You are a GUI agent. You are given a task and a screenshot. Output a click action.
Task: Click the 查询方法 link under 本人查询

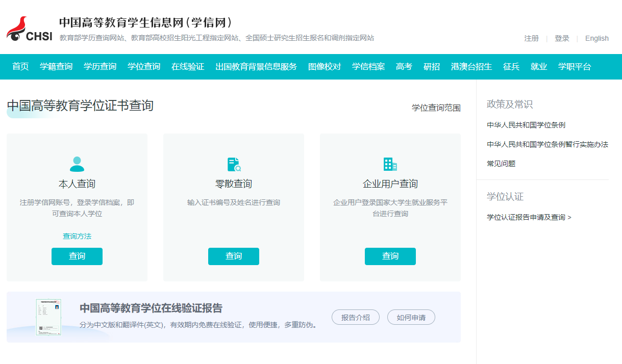tap(77, 236)
